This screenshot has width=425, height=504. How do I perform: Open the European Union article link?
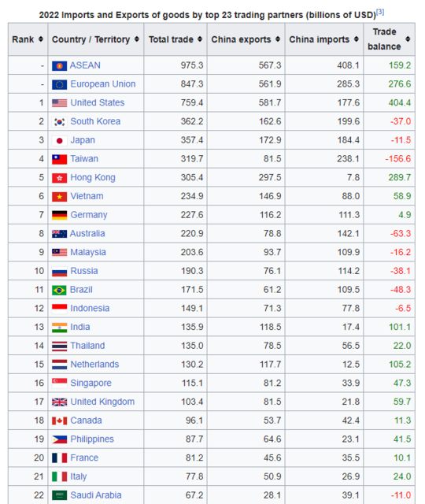click(103, 84)
